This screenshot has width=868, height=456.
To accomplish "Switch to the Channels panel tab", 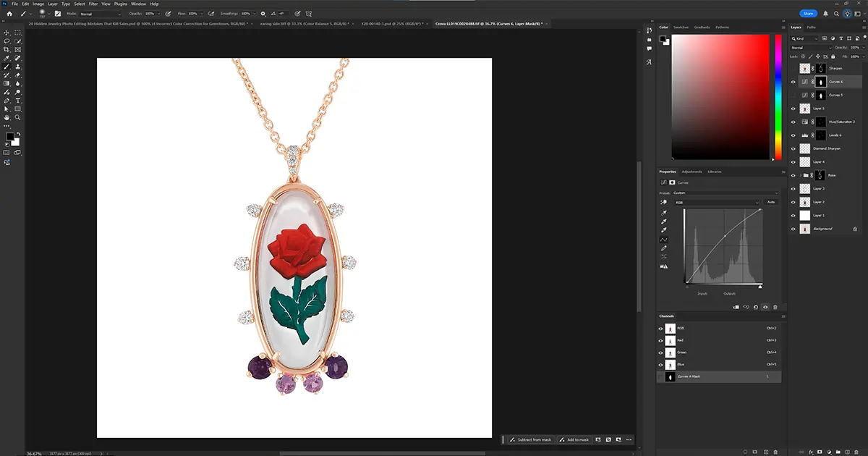I will [668, 316].
